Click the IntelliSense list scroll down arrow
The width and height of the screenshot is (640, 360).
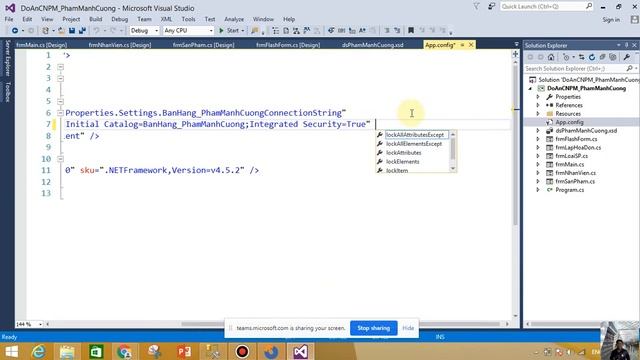[453, 169]
